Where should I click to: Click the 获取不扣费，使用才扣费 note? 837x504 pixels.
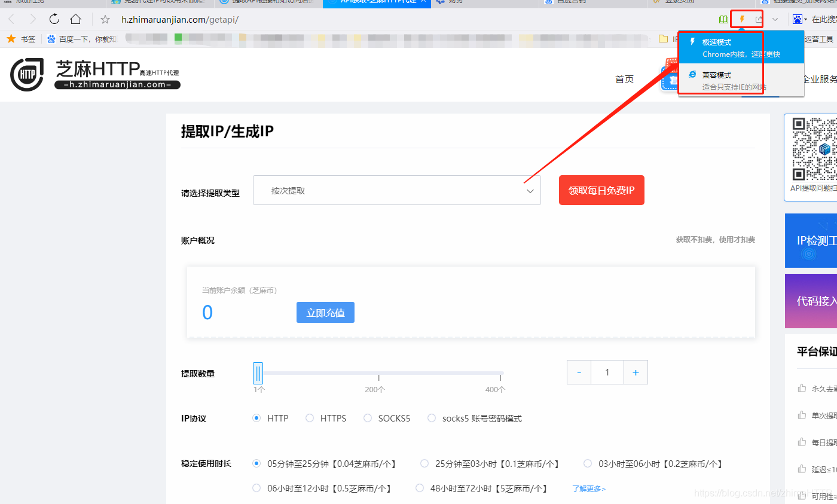point(716,239)
